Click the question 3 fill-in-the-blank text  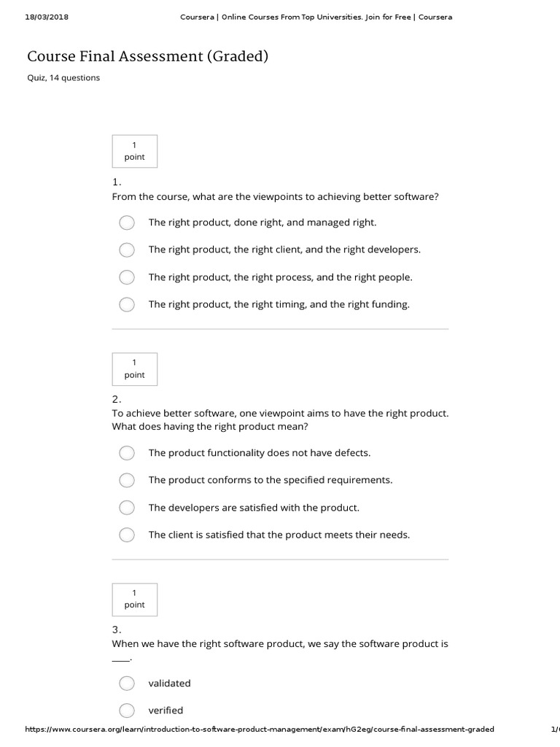[x=280, y=645]
